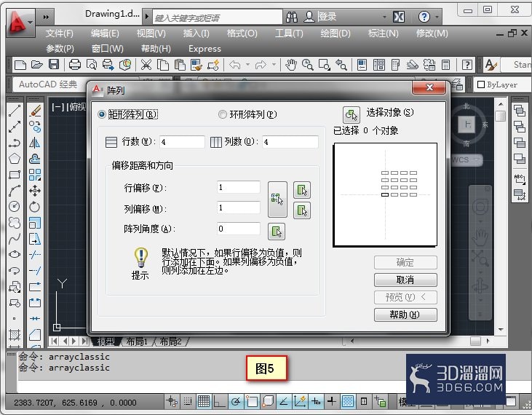The width and height of the screenshot is (532, 415).
Task: Click the vertical scrollbar up arrow
Action: [x=501, y=104]
